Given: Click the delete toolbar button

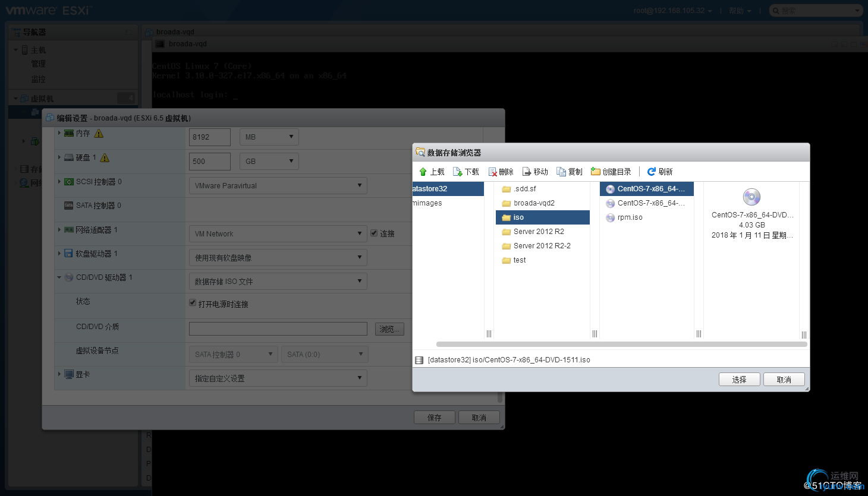Looking at the screenshot, I should pyautogui.click(x=501, y=172).
